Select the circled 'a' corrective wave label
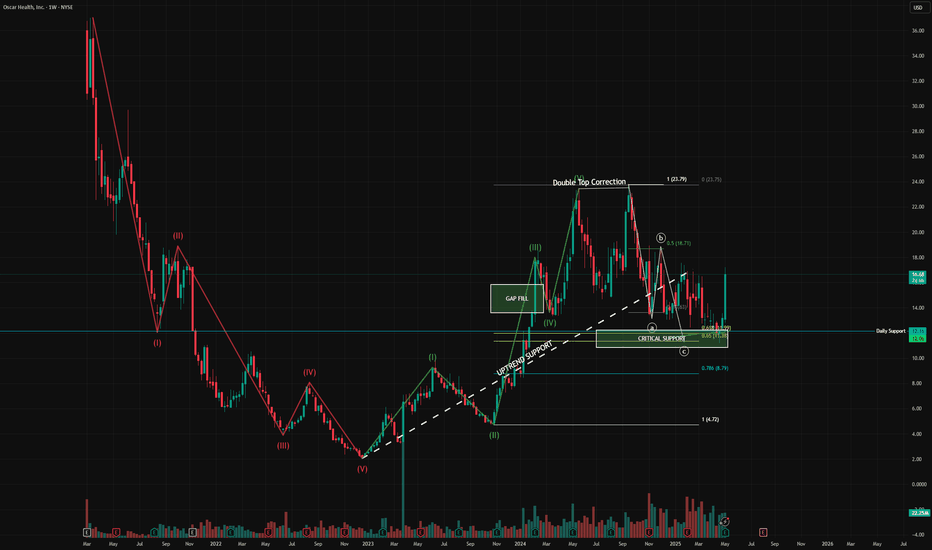This screenshot has width=932, height=550. click(x=652, y=328)
